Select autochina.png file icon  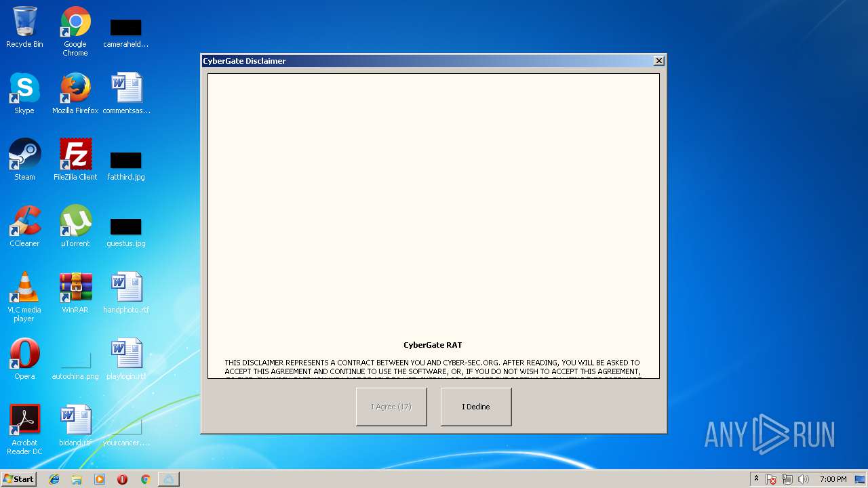[75, 365]
